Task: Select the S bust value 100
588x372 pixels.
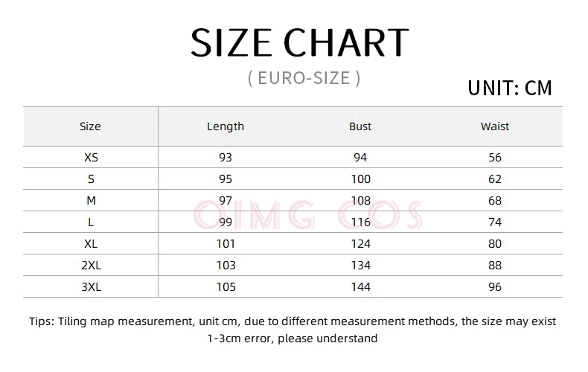Action: 361,179
